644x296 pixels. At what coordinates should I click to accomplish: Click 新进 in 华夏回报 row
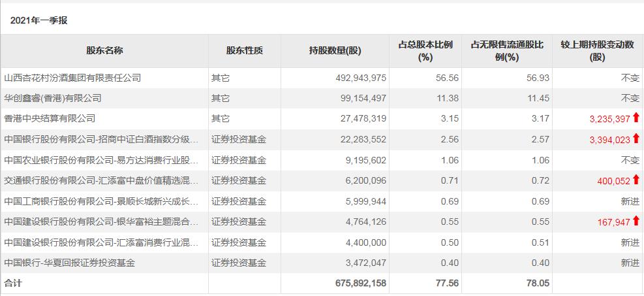click(x=630, y=263)
